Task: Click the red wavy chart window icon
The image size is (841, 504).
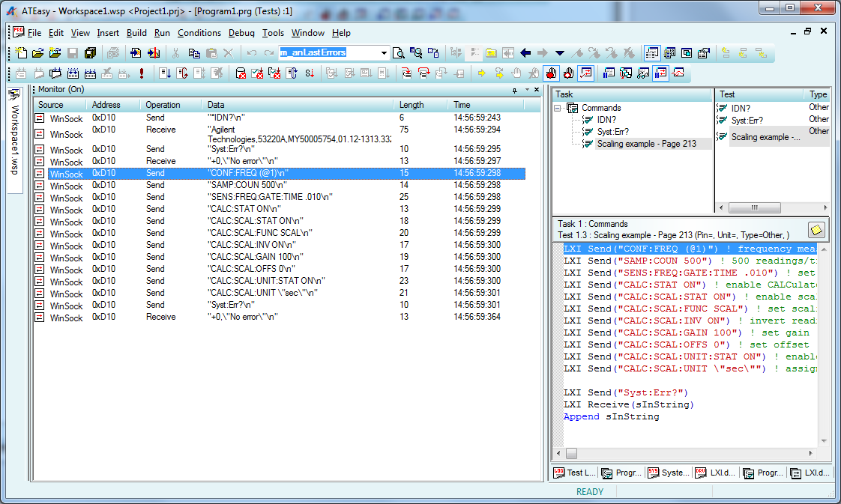Action: point(678,73)
